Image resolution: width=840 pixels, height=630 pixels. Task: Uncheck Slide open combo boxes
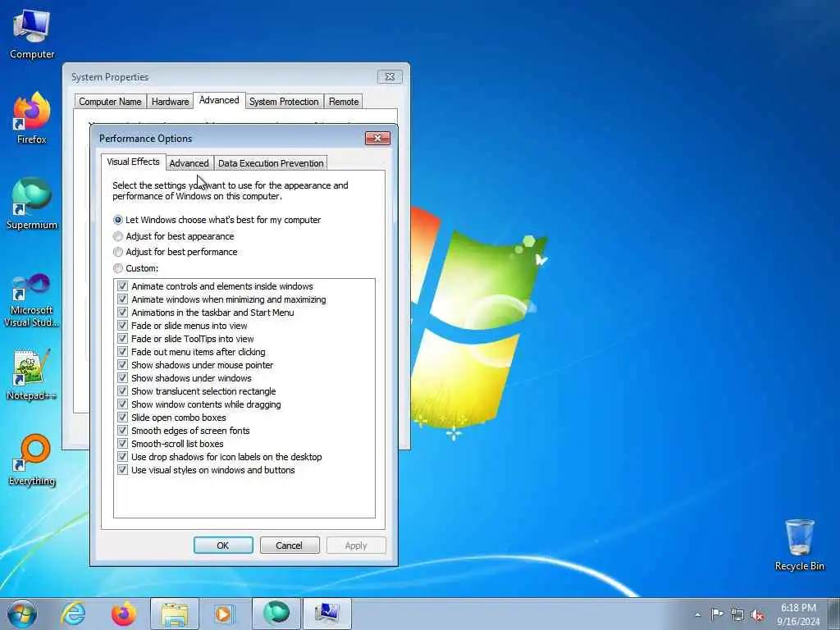tap(123, 418)
